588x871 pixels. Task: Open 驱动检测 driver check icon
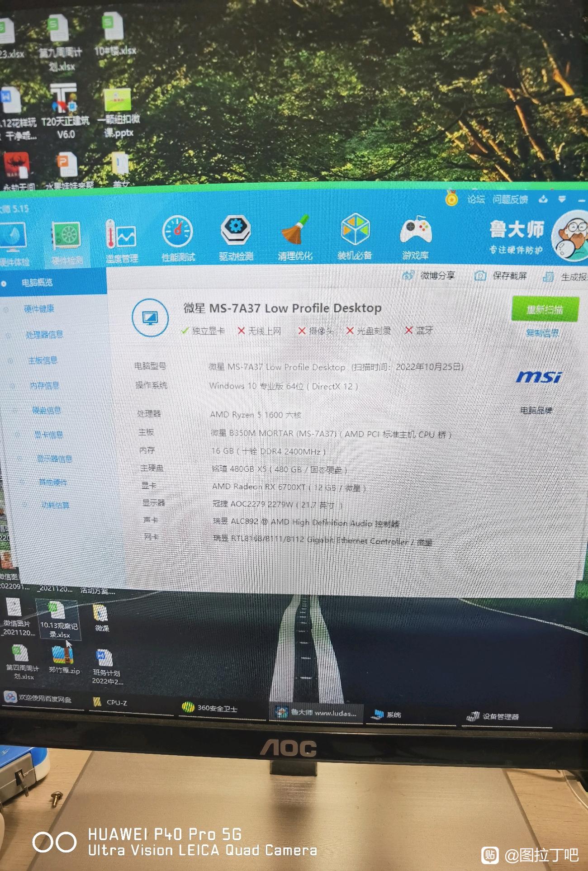(236, 238)
